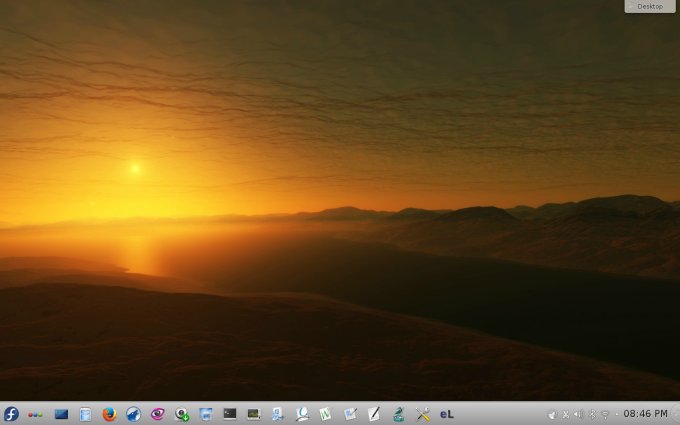The width and height of the screenshot is (680, 425).
Task: Click the three colored dots Activities icon
Action: coord(35,414)
